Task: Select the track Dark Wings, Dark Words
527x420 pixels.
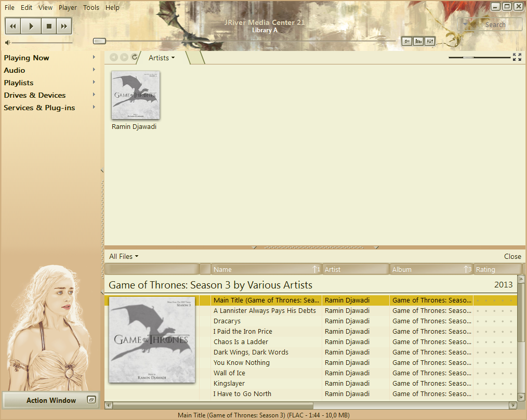Action: pyautogui.click(x=251, y=352)
